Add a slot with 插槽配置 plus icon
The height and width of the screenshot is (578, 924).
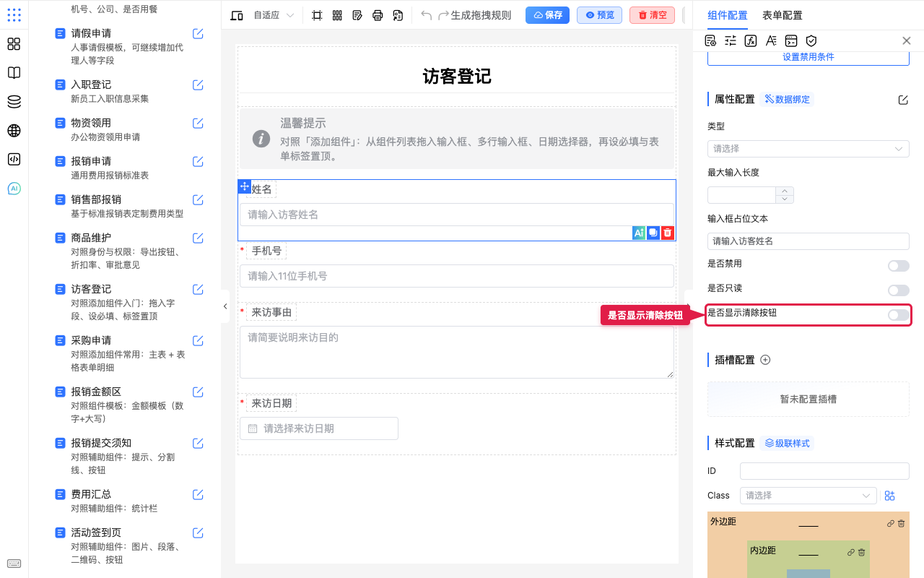[x=766, y=360]
